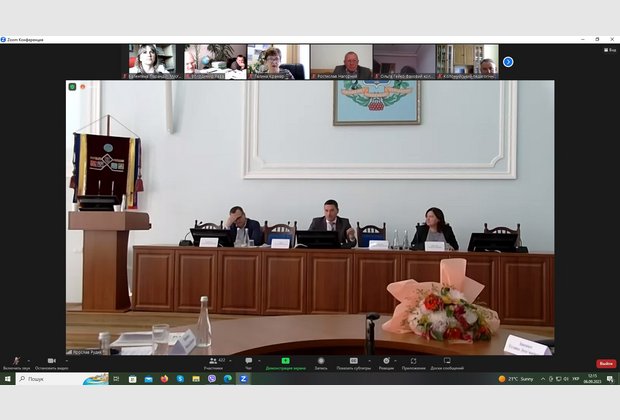Select third thumbnail, woman wearing glasses

pos(278,62)
